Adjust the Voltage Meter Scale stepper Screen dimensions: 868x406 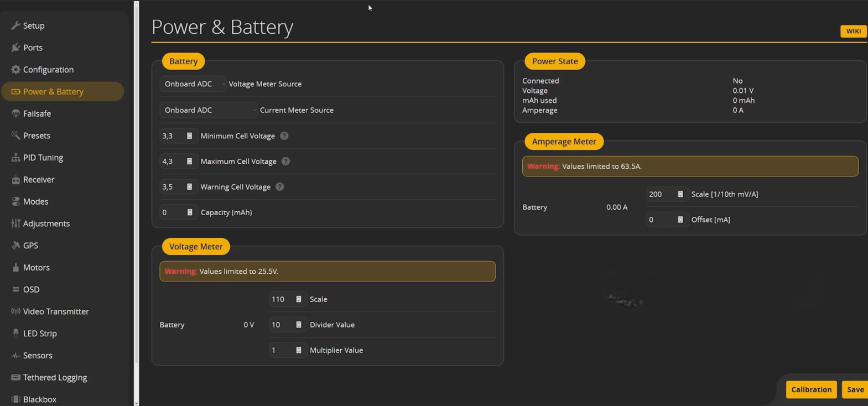click(299, 299)
